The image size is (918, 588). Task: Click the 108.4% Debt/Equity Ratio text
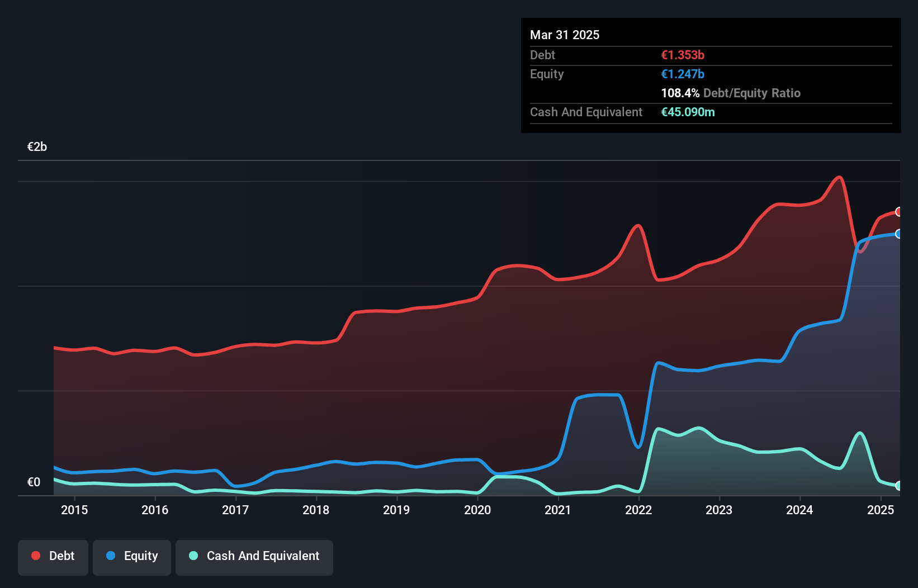(730, 93)
